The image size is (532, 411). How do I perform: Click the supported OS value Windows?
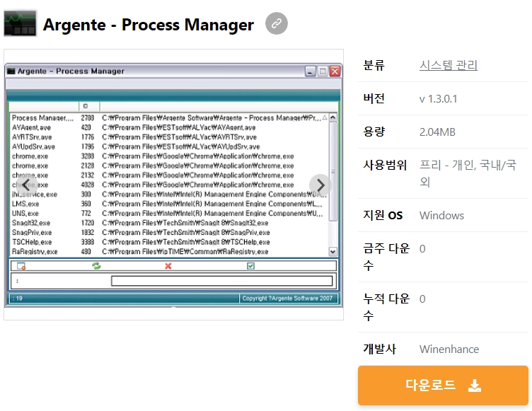point(441,216)
